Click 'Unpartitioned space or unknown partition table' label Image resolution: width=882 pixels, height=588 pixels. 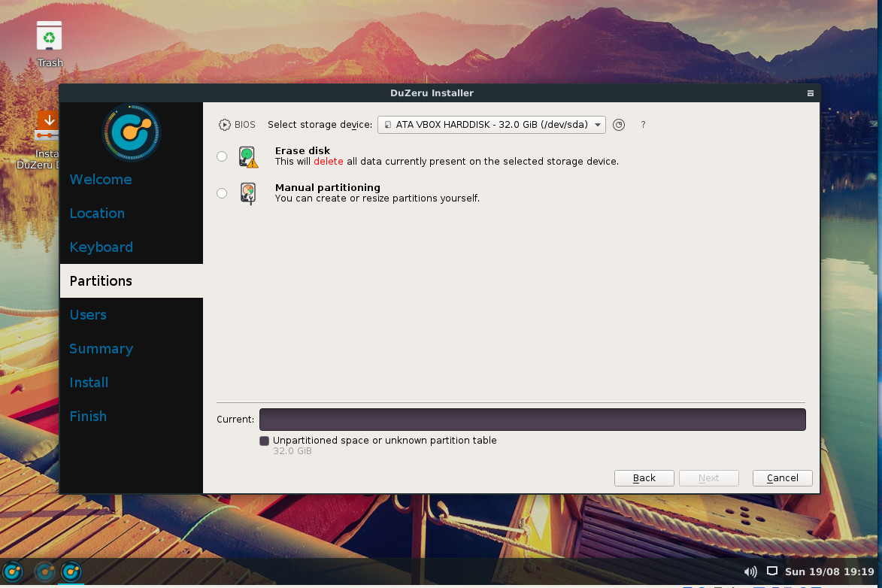coord(385,441)
